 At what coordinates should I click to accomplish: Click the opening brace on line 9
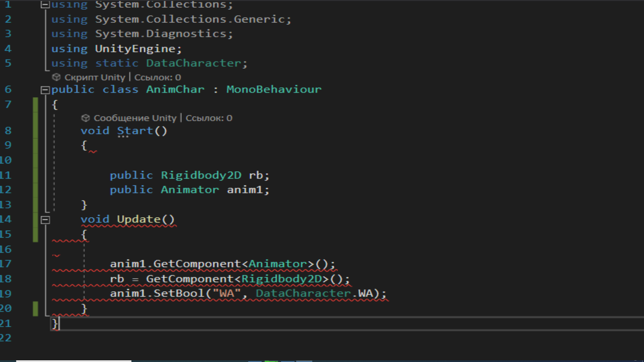[x=84, y=145]
